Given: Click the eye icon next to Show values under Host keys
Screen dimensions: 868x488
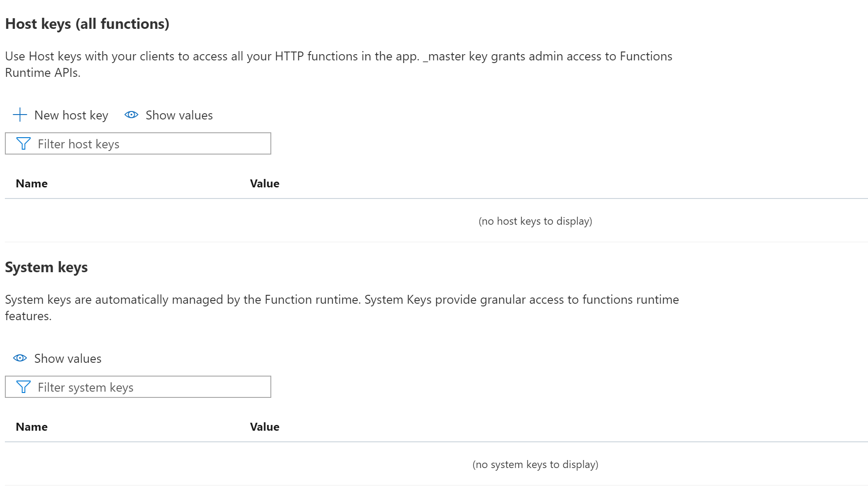Looking at the screenshot, I should point(131,115).
